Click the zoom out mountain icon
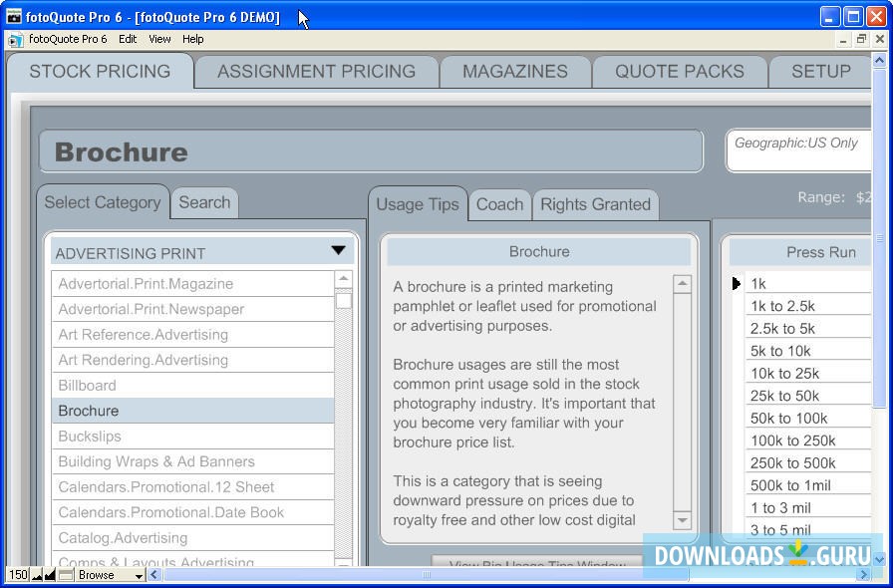The image size is (893, 588). (x=37, y=574)
